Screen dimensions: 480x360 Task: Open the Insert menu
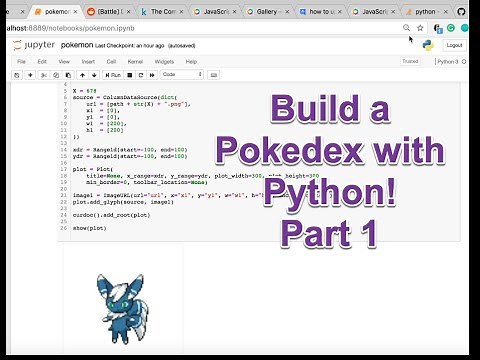88,62
